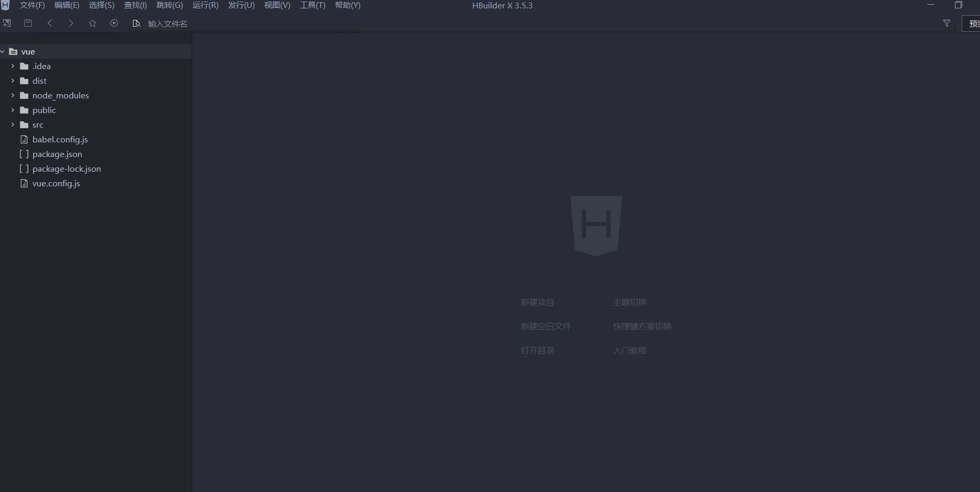Screen dimensions: 980x492
Task: Select the vue.config.js file name
Action: coord(56,184)
